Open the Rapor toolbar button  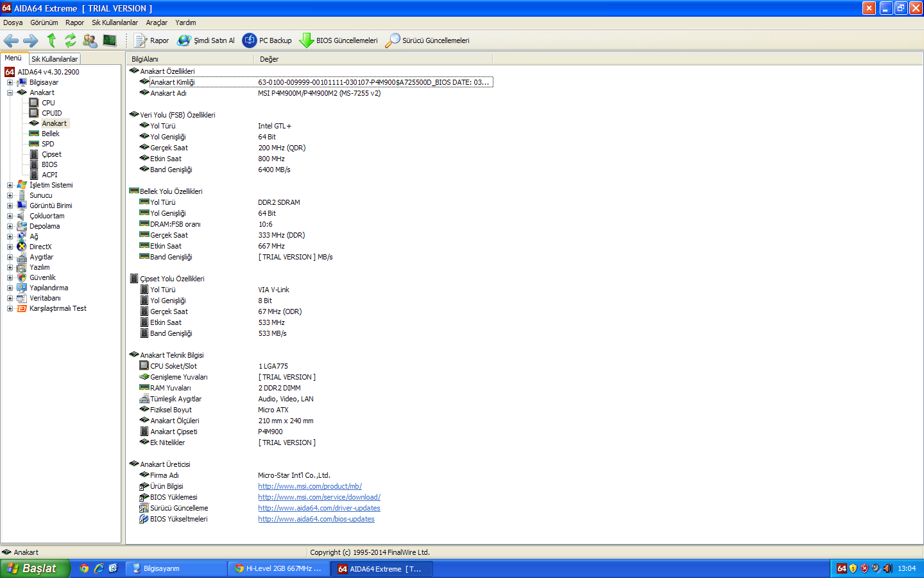[x=151, y=40]
